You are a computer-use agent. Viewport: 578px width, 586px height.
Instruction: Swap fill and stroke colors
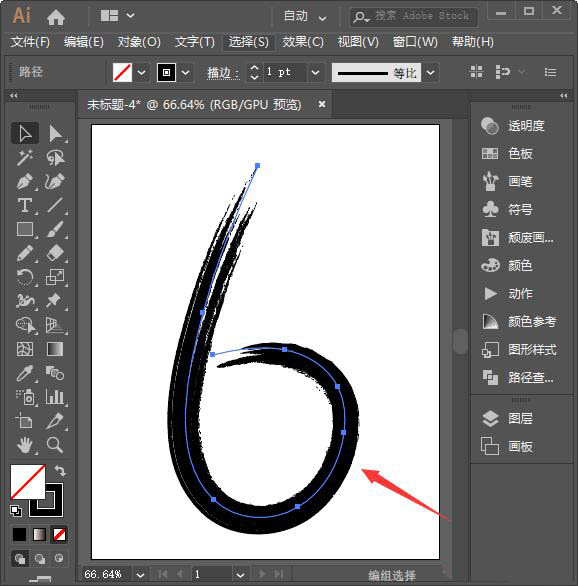[x=60, y=471]
